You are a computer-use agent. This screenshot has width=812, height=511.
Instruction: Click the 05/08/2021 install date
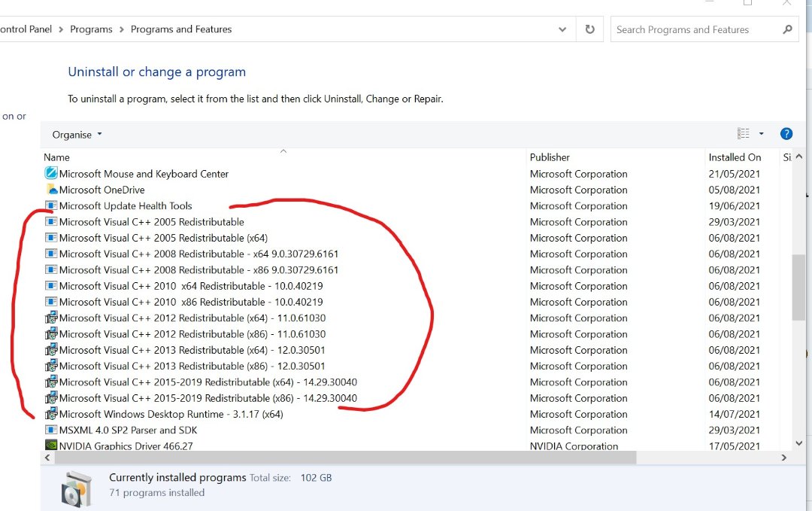[735, 190]
